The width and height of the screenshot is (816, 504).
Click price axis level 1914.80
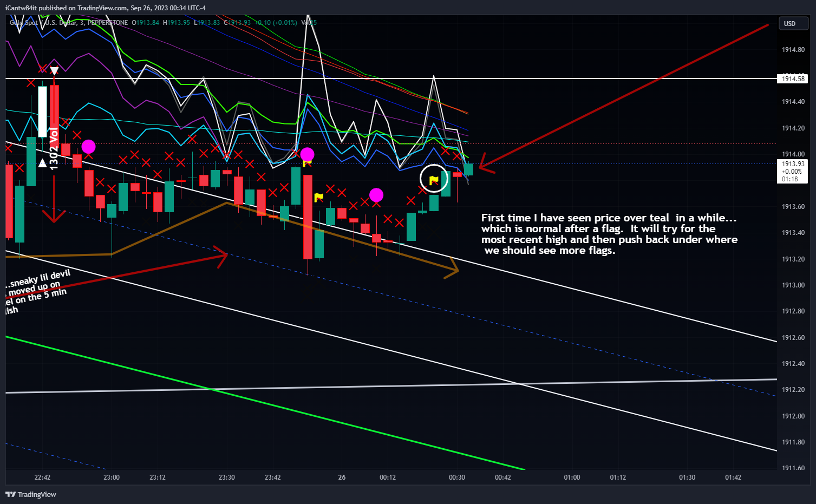pos(793,50)
